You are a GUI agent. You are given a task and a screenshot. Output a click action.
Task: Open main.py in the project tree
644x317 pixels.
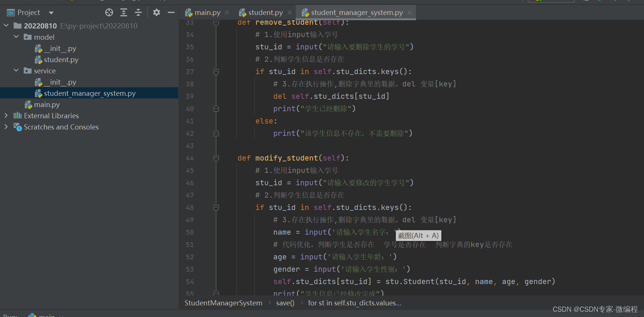tap(47, 104)
